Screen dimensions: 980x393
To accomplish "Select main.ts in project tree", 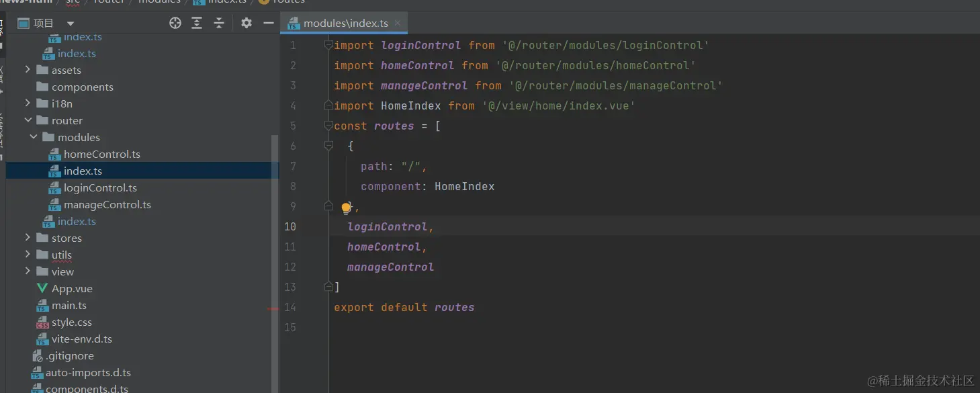I will point(69,306).
